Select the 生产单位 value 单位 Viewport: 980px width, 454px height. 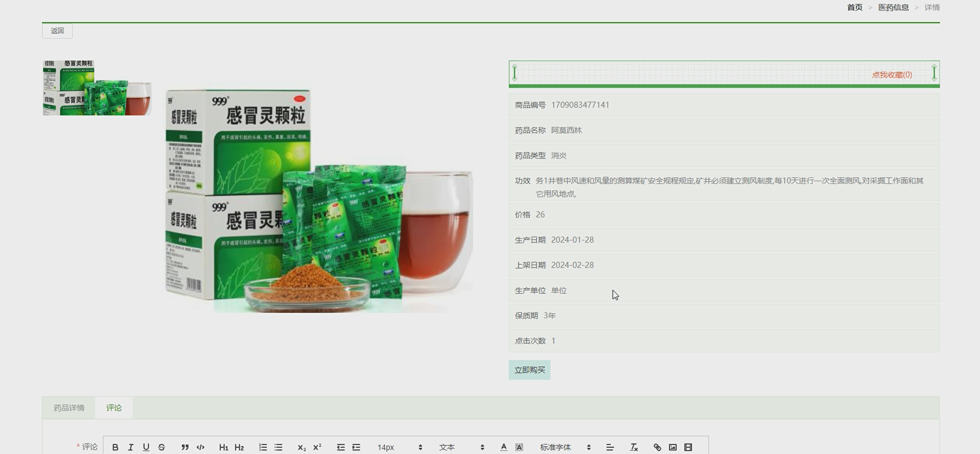pyautogui.click(x=559, y=291)
